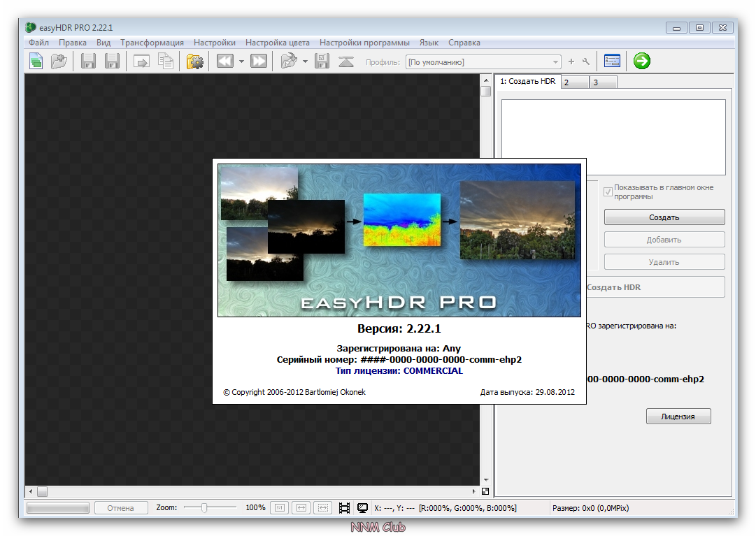This screenshot has width=756, height=536.
Task: Click the filmstrip icon in status bar
Action: [344, 508]
